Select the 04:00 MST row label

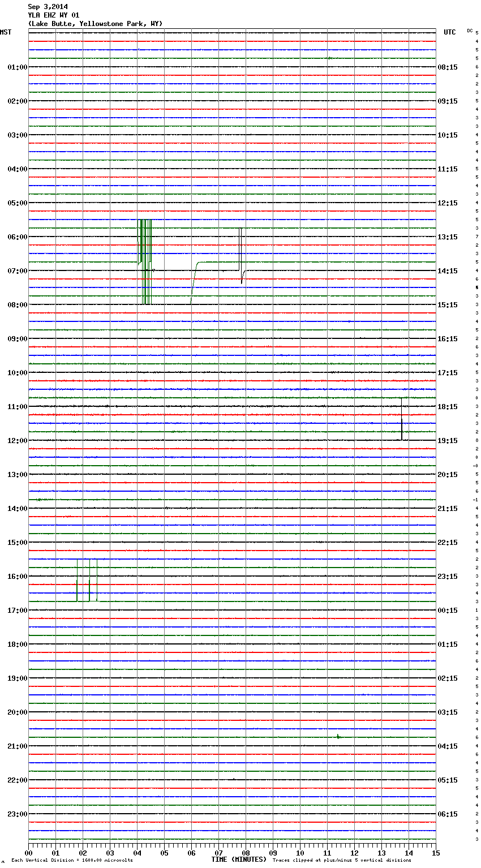click(x=18, y=169)
